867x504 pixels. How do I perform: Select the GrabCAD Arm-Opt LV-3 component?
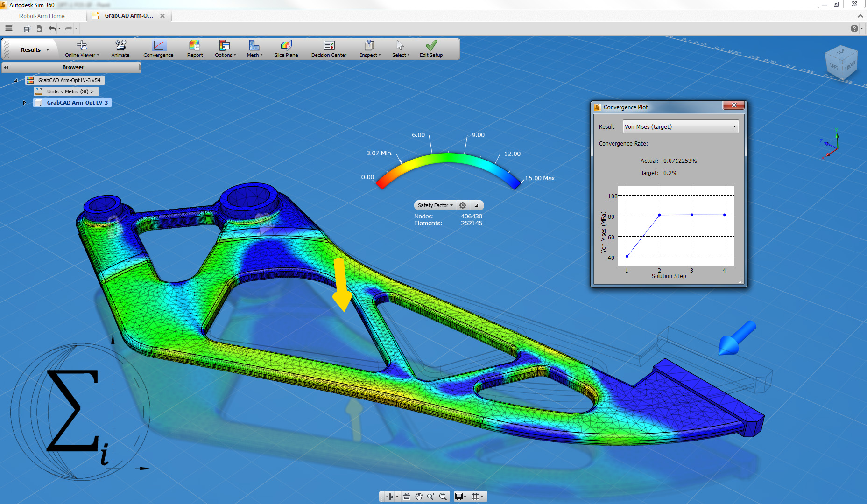click(x=72, y=103)
